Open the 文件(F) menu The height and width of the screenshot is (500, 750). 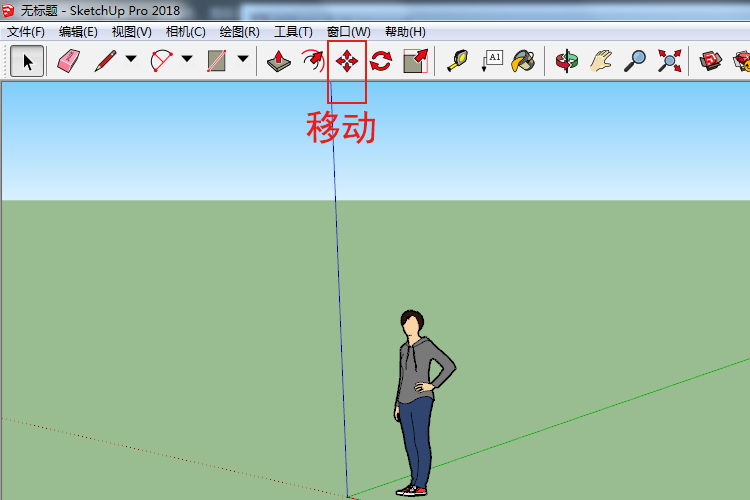[x=26, y=32]
